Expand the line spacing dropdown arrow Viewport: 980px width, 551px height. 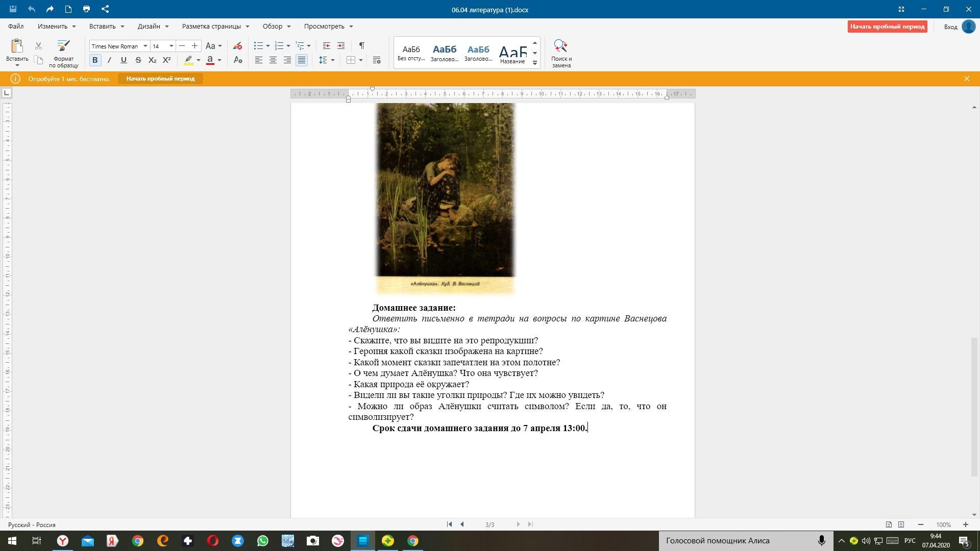point(333,60)
